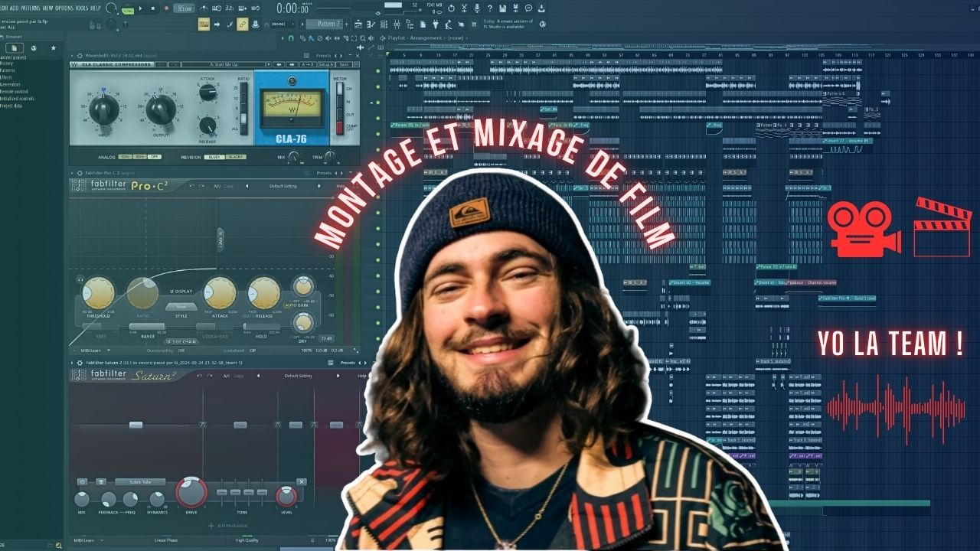Arm the Record button in the transport
The image size is (980, 551).
click(166, 8)
